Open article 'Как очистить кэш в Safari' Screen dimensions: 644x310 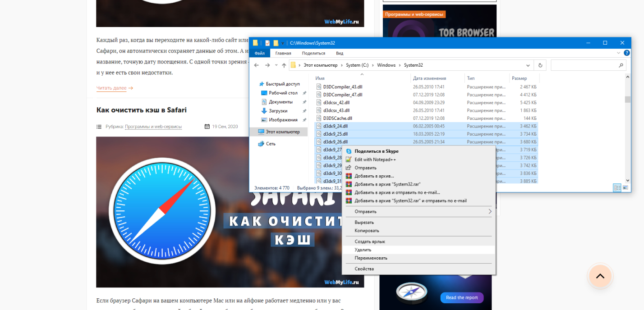click(x=141, y=110)
